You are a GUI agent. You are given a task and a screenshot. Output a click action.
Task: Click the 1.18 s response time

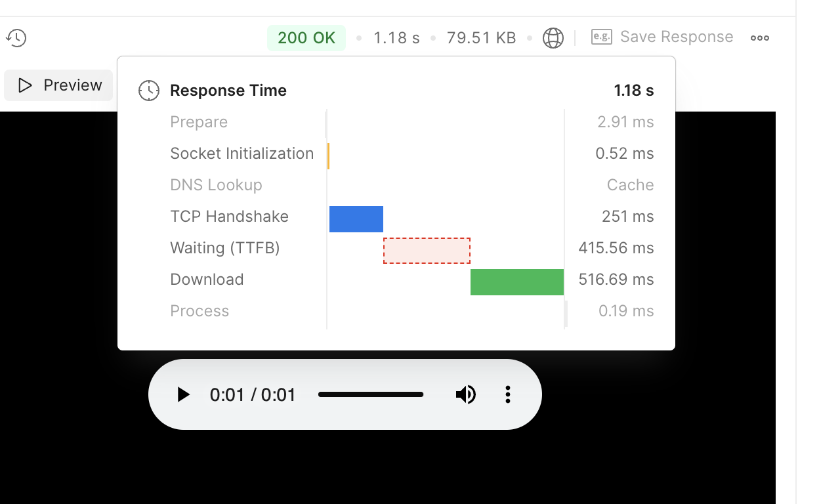tap(396, 38)
